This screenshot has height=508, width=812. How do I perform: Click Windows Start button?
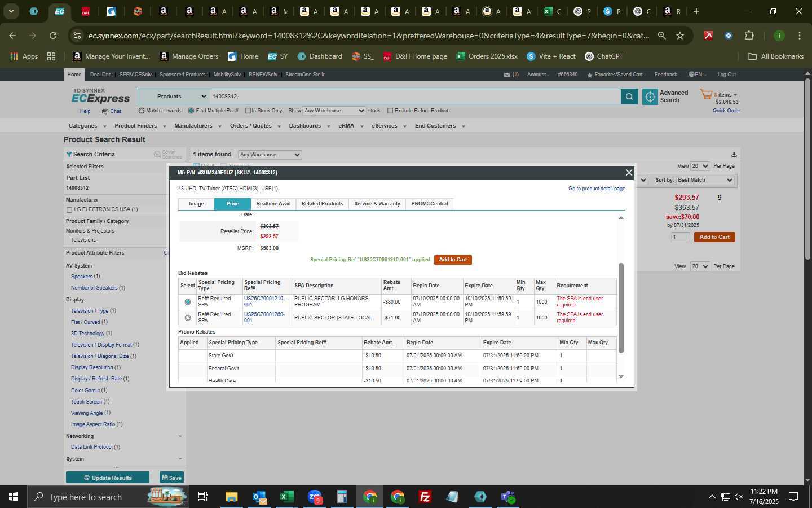click(x=14, y=497)
